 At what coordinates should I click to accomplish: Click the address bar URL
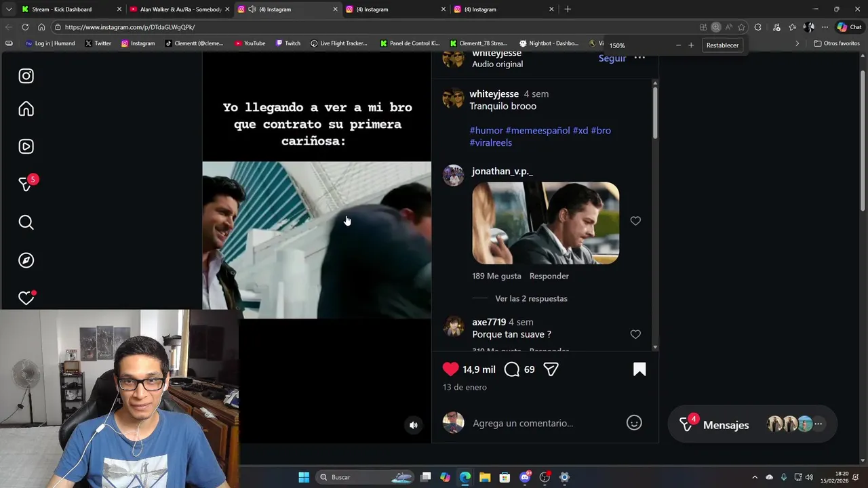(130, 27)
